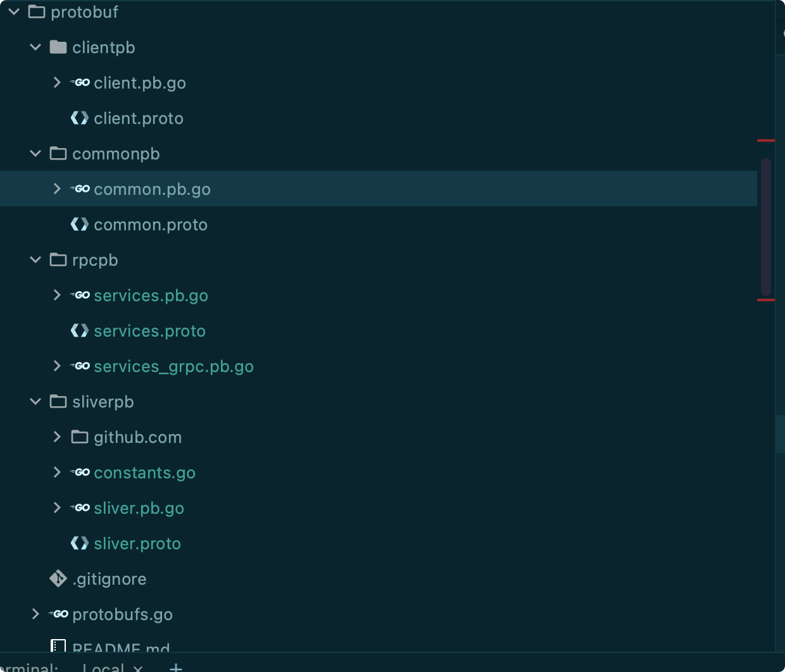Open the sliver.pb.go file
The height and width of the screenshot is (672, 785).
click(x=139, y=507)
